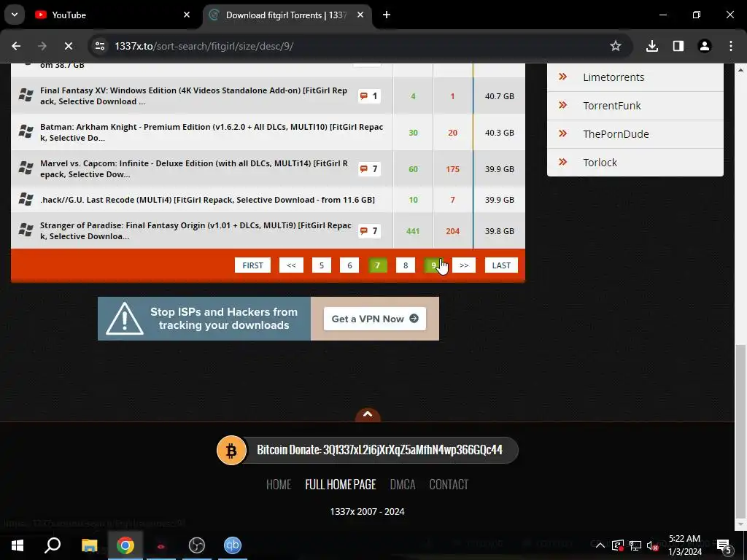Open .hack//G.U. Last Recode torrent
Viewport: 747px width, 560px height.
207,200
